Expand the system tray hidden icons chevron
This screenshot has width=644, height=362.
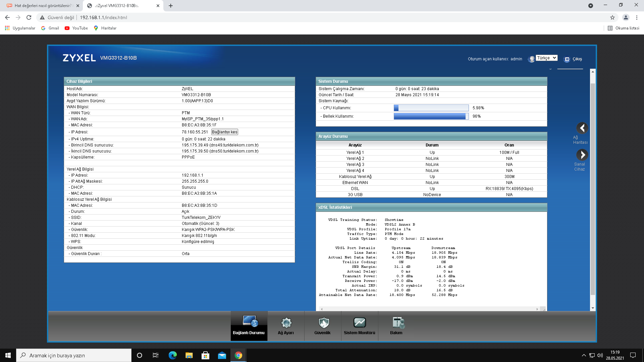(x=584, y=355)
